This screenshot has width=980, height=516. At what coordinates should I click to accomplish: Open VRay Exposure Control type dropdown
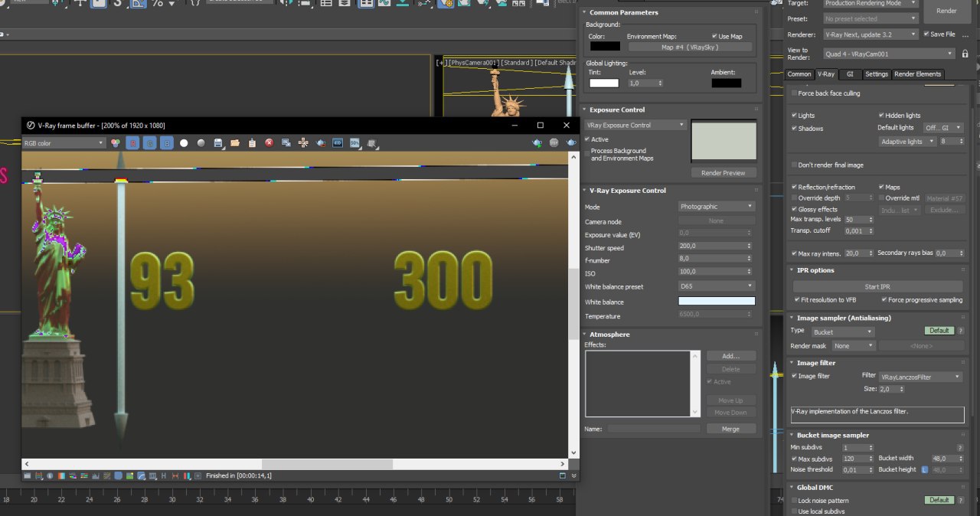635,125
